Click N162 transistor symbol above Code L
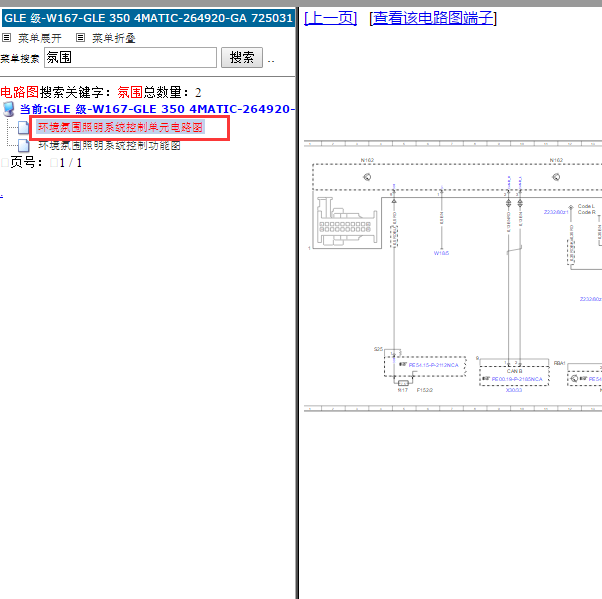 click(556, 177)
